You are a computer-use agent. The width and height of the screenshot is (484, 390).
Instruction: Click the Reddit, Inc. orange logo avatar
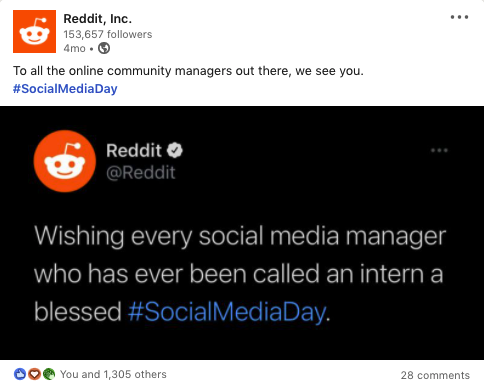click(34, 31)
